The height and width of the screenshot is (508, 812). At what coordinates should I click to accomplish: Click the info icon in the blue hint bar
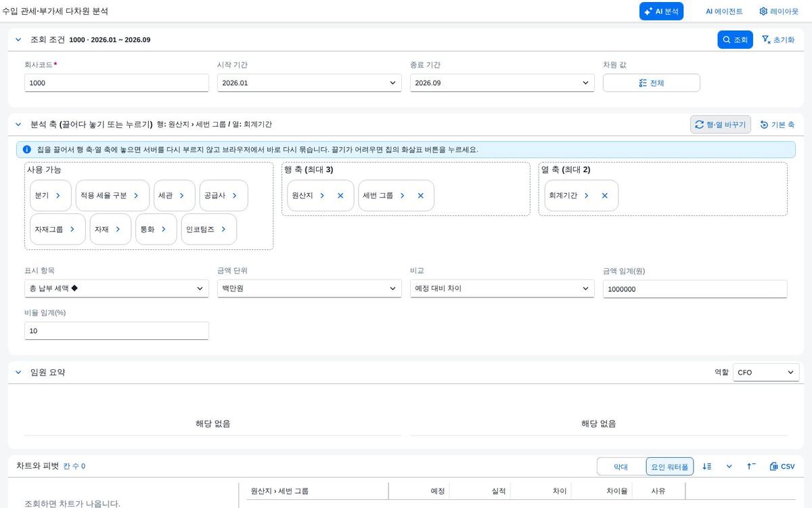click(x=26, y=149)
